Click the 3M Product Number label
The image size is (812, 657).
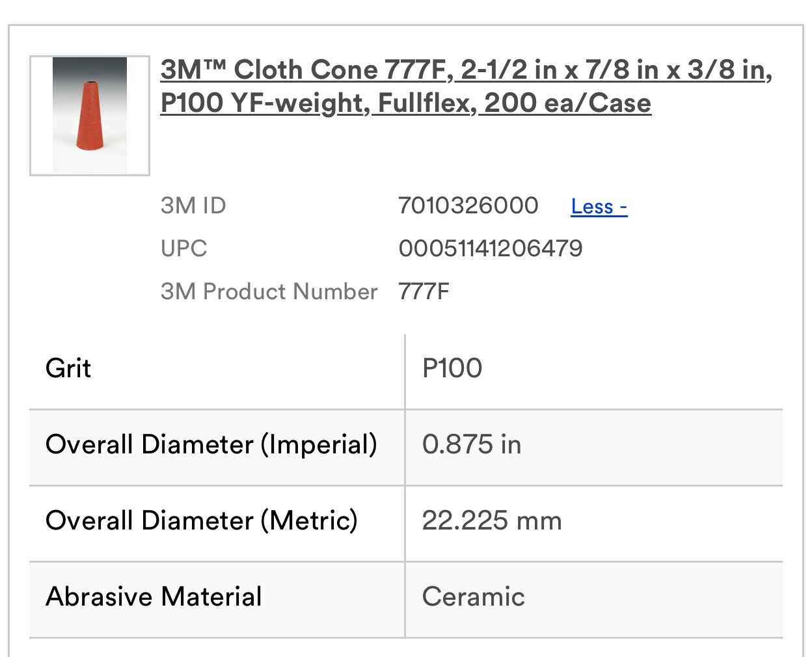(269, 291)
